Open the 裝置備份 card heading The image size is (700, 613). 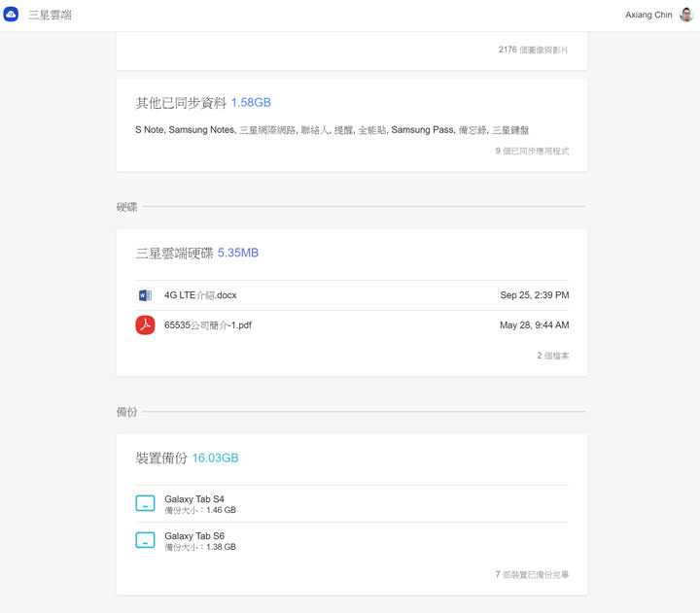[x=162, y=458]
